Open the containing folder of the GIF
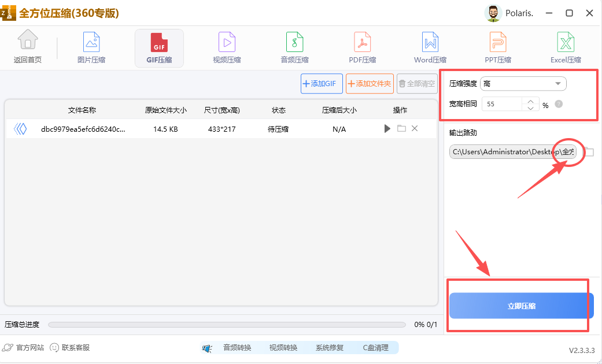This screenshot has width=602, height=364. click(401, 128)
